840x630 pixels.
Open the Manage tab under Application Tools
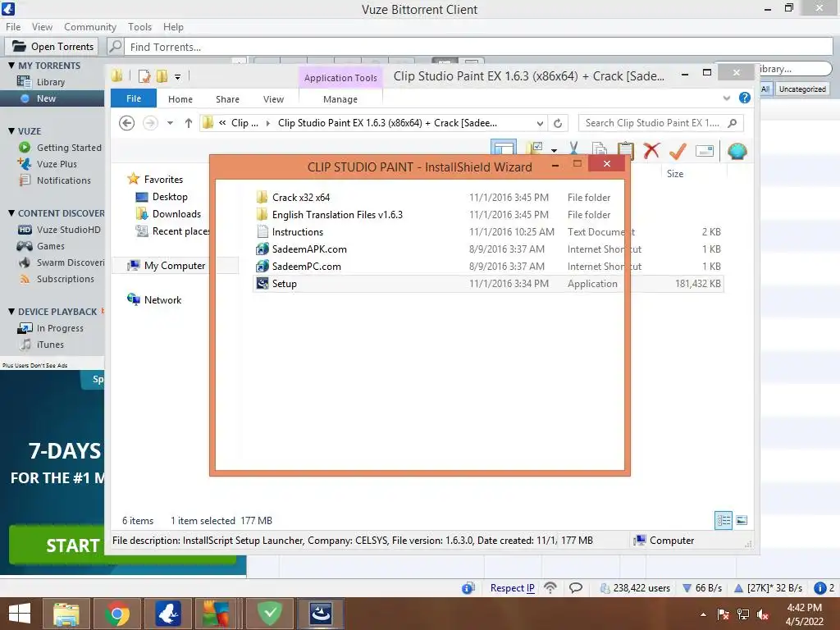click(x=340, y=99)
